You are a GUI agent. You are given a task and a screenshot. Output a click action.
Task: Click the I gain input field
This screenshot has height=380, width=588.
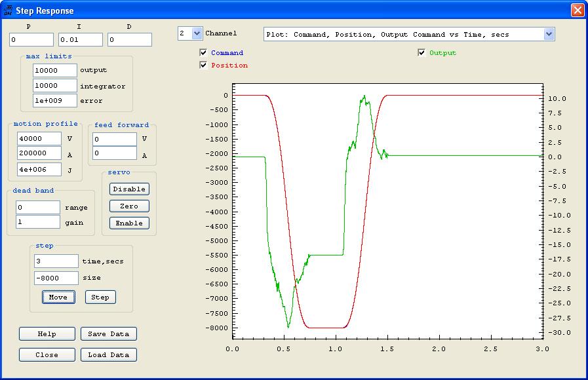81,40
